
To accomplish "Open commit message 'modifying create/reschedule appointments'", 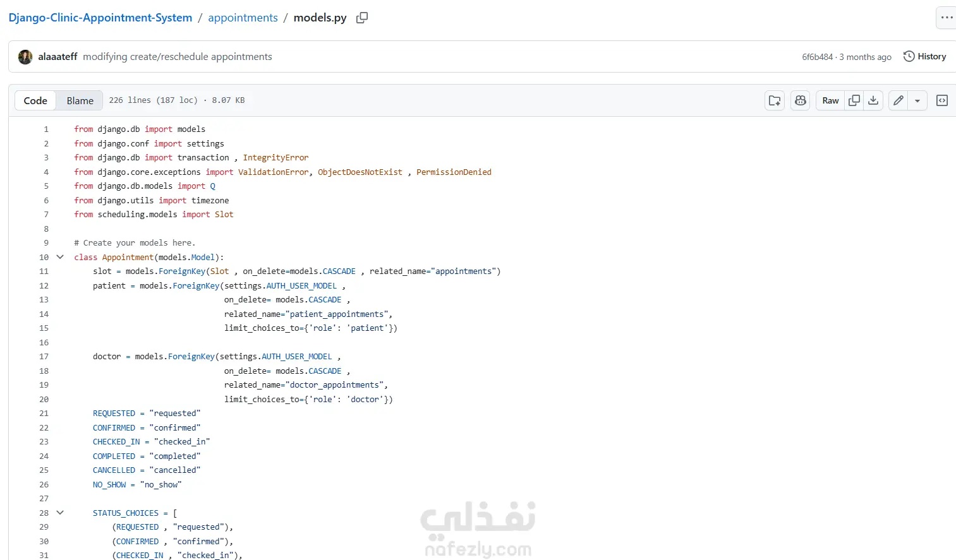I will pos(178,57).
